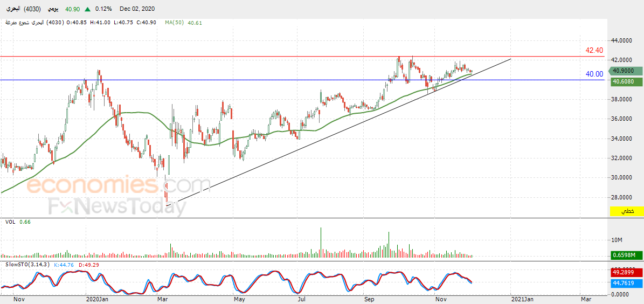Click the Mar 2021 time axis label
Screen dimensions: 644x304
585,300
